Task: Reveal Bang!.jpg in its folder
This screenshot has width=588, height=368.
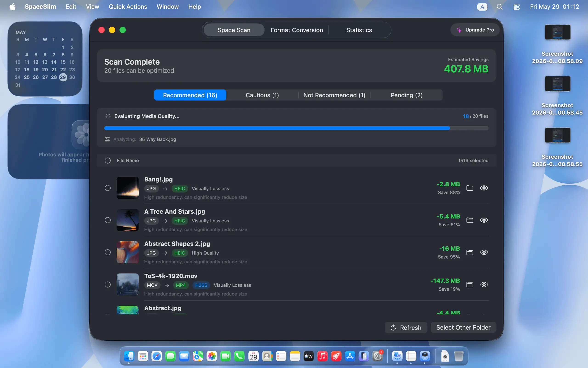Action: (x=470, y=188)
